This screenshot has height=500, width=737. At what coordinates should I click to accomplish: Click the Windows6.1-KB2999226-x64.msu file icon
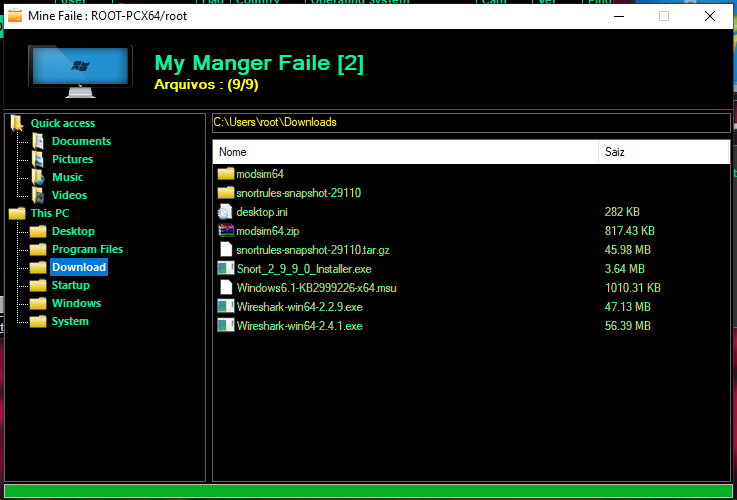click(x=225, y=288)
